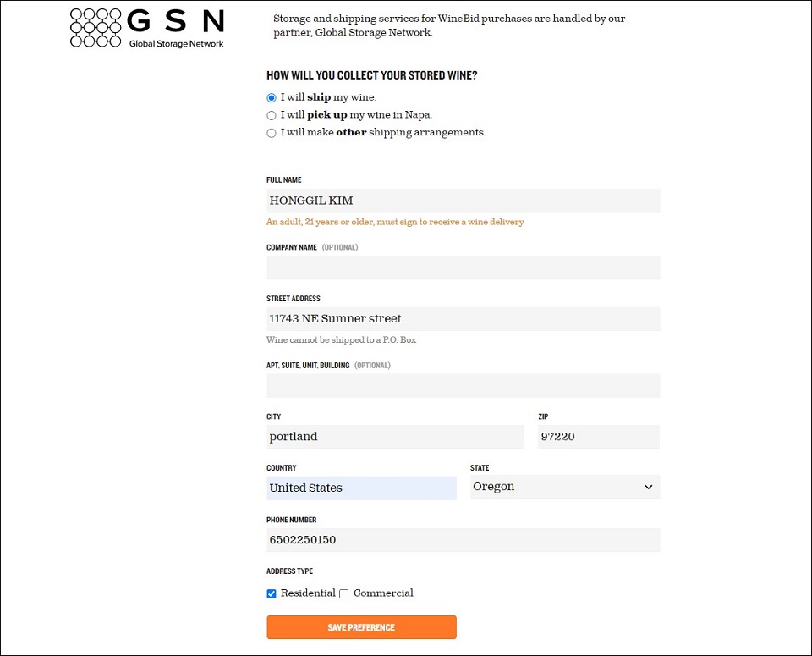This screenshot has height=656, width=812.
Task: Click the 'Residential' label text
Action: tap(308, 593)
